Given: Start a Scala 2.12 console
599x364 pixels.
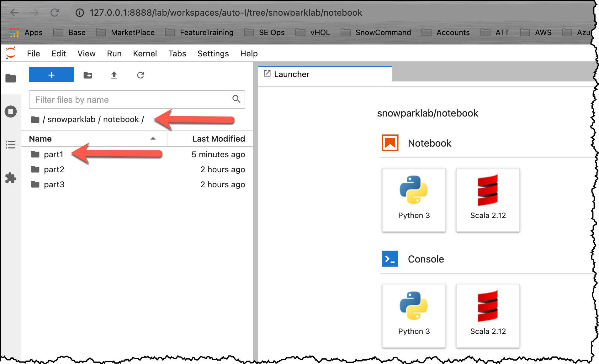Looking at the screenshot, I should [488, 316].
